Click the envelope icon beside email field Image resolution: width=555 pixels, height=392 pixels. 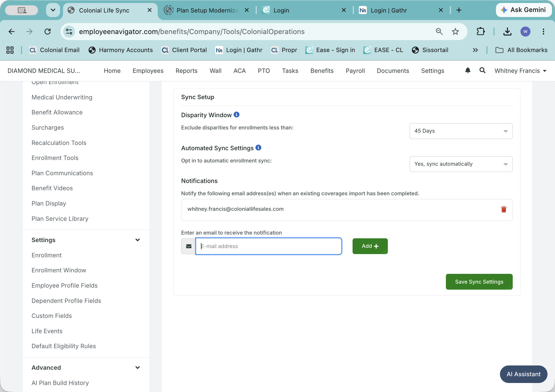click(x=189, y=246)
